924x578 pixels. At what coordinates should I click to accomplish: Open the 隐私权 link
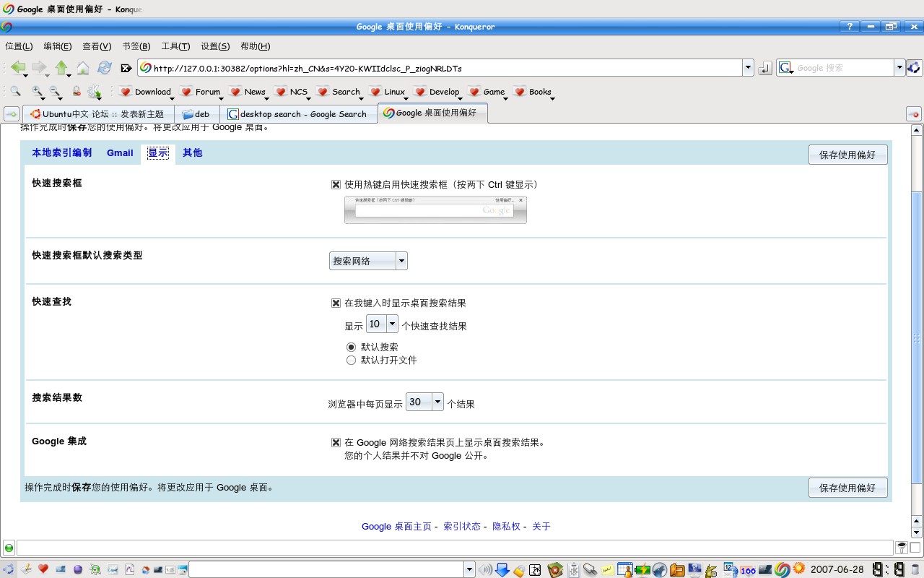(x=506, y=527)
